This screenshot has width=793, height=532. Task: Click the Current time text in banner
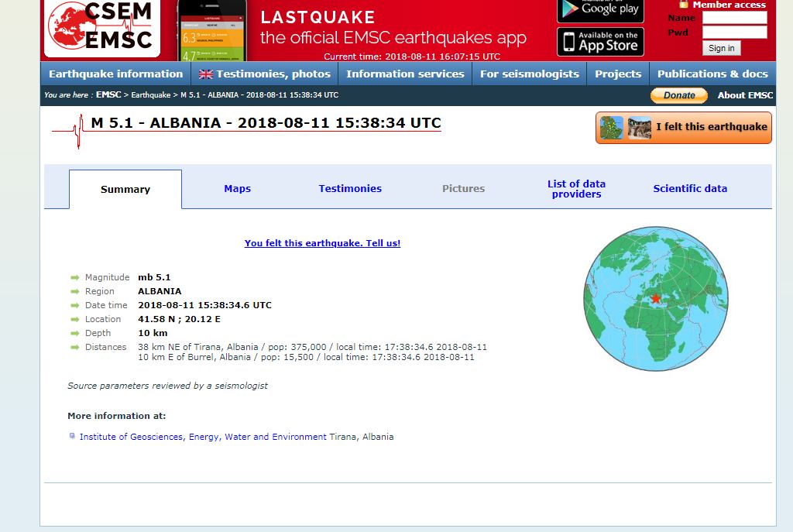point(412,56)
